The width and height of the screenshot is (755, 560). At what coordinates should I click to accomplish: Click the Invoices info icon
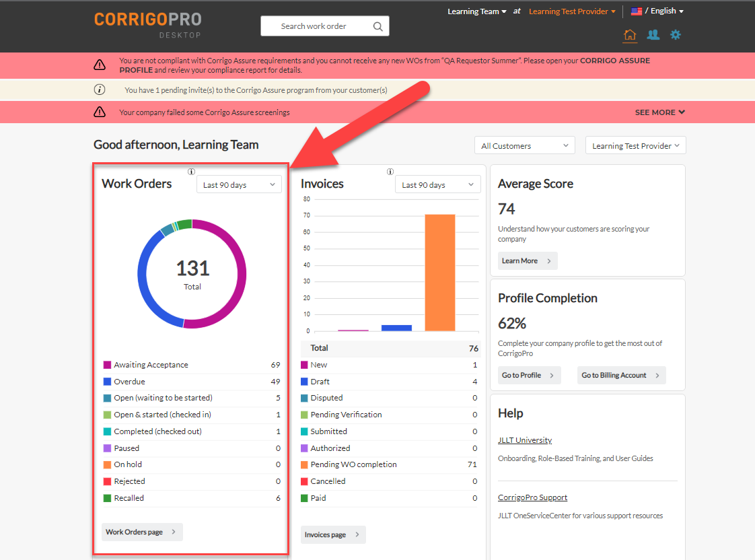(x=390, y=172)
